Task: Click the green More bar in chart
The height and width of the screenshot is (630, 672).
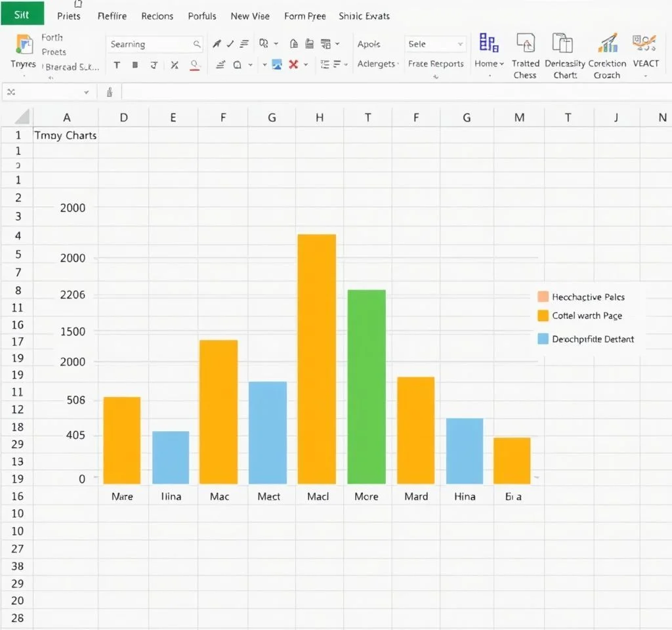Action: click(x=366, y=387)
